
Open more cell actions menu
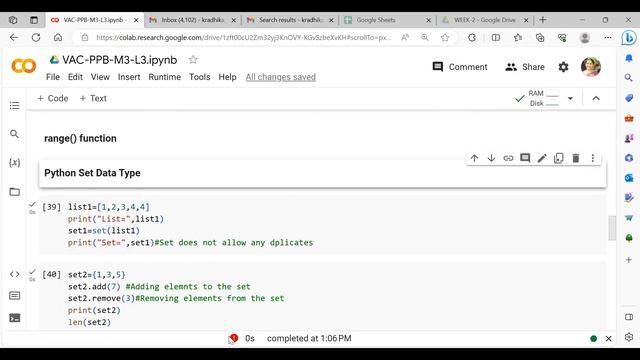[x=593, y=158]
